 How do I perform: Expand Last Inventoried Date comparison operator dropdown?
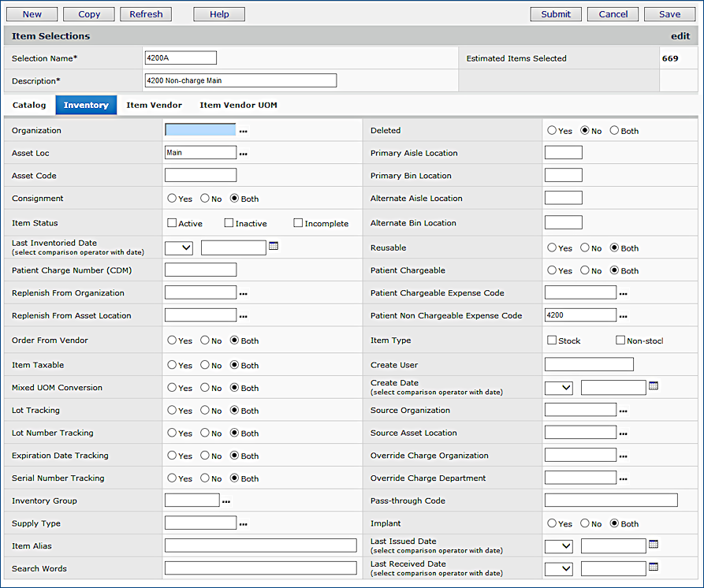(179, 247)
